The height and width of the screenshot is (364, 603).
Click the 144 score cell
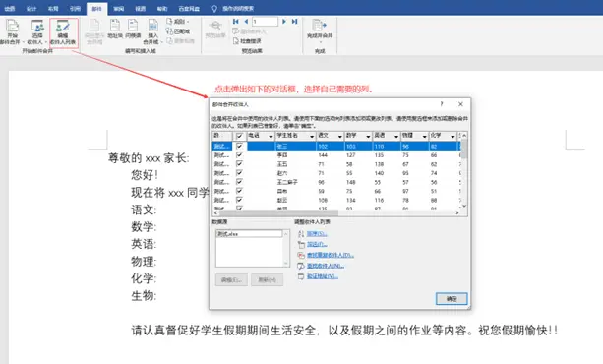323,155
